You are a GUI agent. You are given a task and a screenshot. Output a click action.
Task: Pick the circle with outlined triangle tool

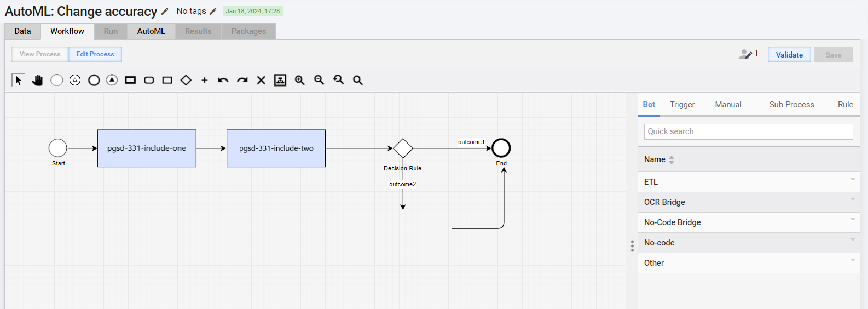tap(75, 80)
